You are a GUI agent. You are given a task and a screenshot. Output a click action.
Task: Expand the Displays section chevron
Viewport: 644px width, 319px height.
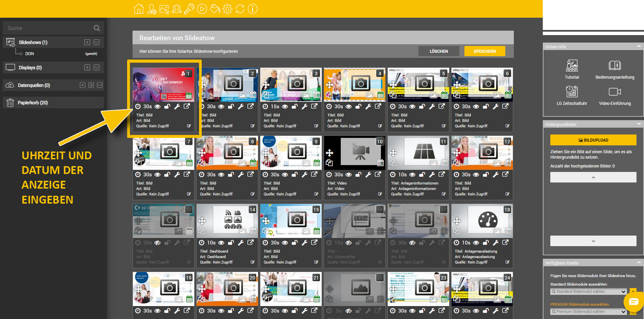point(96,67)
